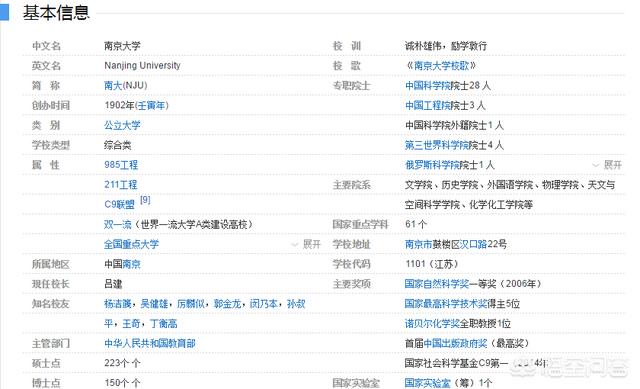Open the 中国科学院 link
Viewport: 640px width, 389px height.
pyautogui.click(x=428, y=85)
